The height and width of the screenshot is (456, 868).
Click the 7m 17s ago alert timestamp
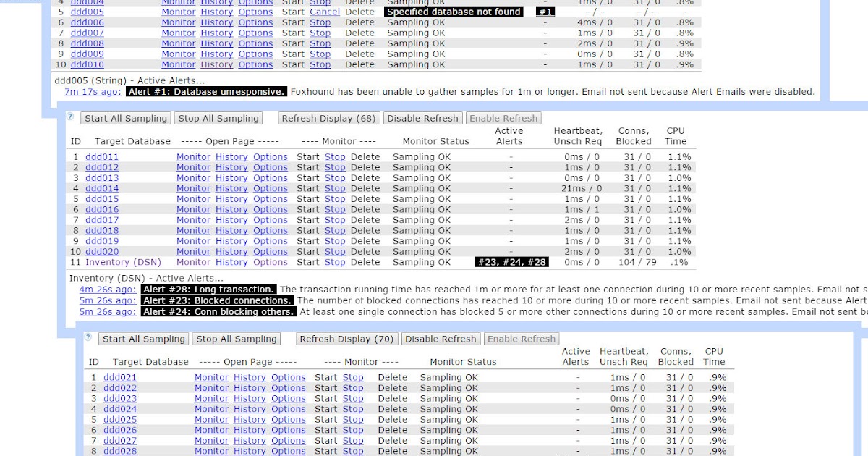(x=86, y=92)
